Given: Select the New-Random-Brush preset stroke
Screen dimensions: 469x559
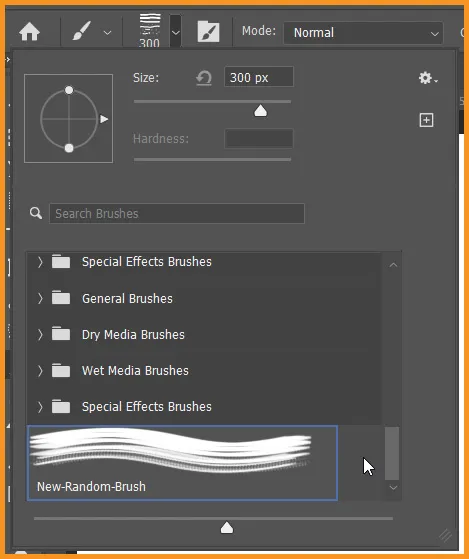Looking at the screenshot, I should click(x=170, y=450).
